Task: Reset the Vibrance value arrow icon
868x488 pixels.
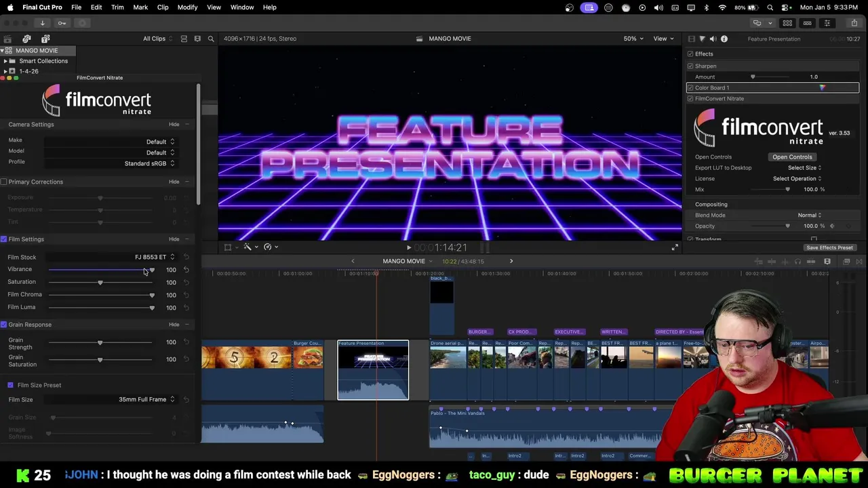Action: (186, 270)
